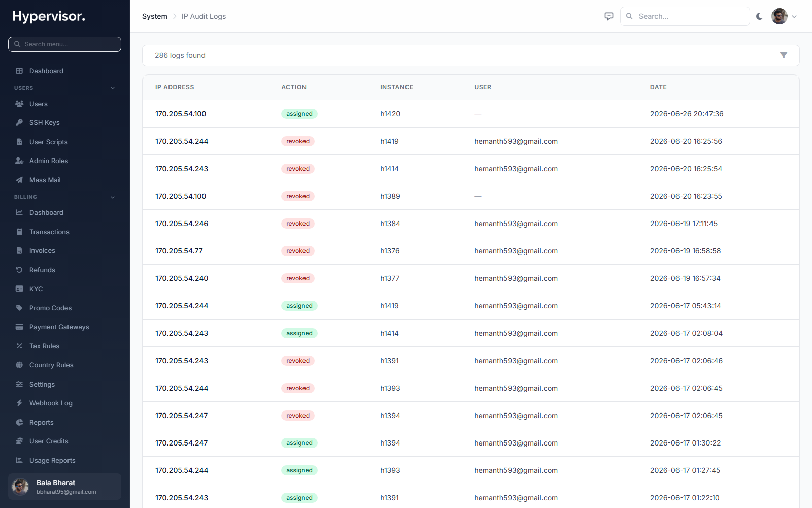The height and width of the screenshot is (508, 812).
Task: Open the profile avatar dropdown menu
Action: 784,16
